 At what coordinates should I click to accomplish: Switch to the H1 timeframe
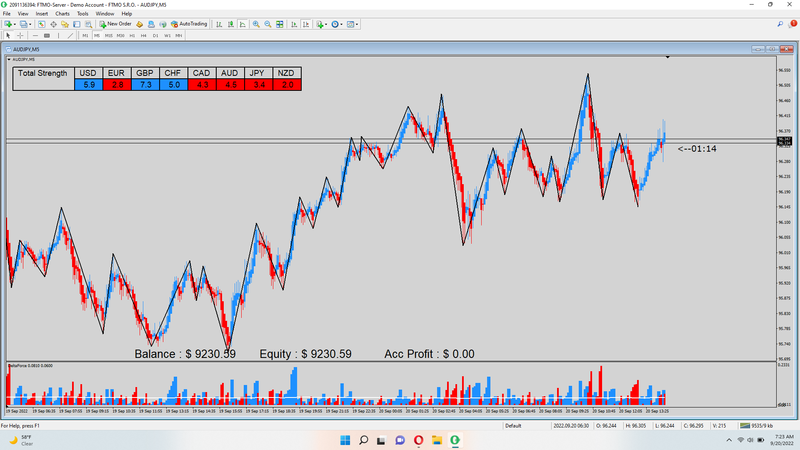[x=132, y=36]
